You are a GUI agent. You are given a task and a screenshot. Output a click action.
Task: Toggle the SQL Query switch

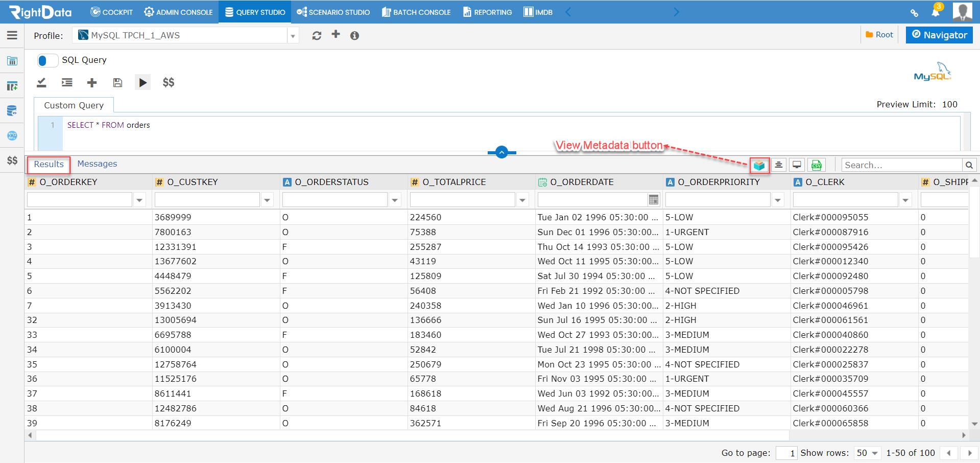pos(47,60)
